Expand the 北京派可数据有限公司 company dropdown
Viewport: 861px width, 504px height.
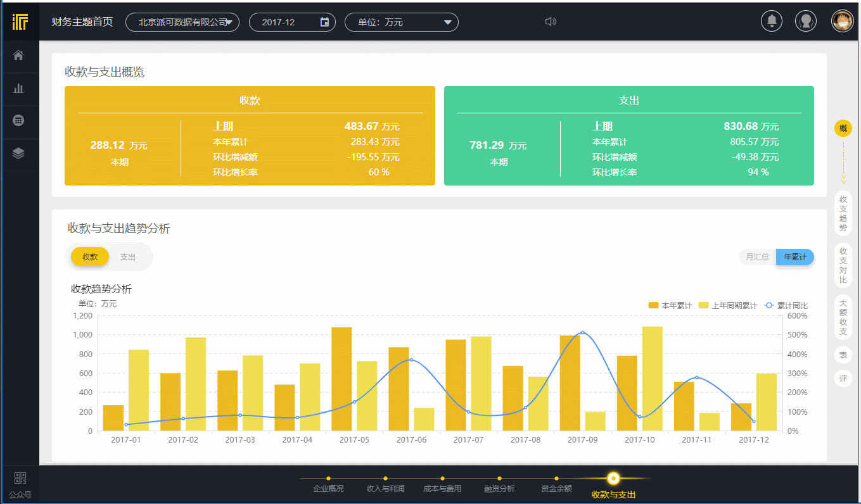click(x=182, y=22)
